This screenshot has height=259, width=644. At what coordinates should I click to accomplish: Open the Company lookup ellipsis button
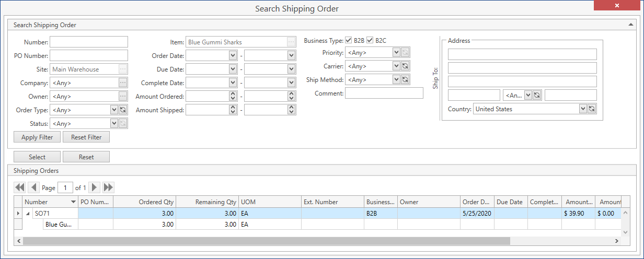click(123, 83)
